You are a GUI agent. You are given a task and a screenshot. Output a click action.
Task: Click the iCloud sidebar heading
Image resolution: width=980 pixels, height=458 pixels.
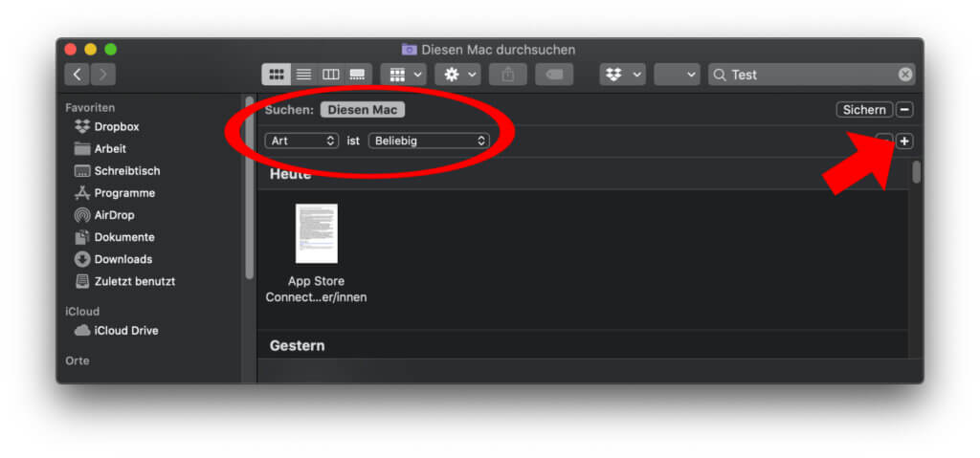[82, 311]
